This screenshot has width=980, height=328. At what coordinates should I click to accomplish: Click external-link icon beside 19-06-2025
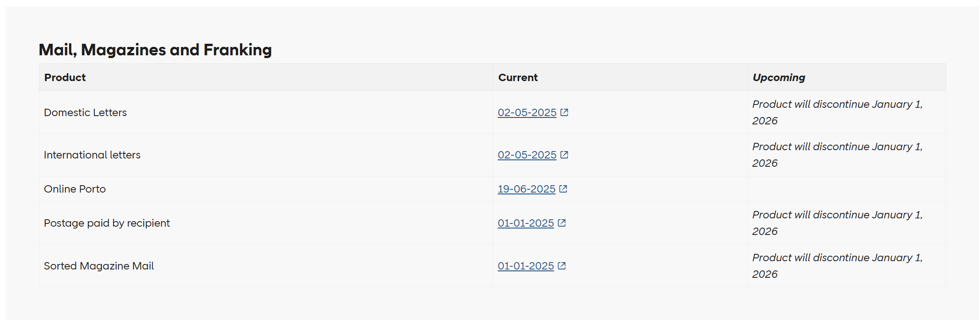tap(563, 189)
